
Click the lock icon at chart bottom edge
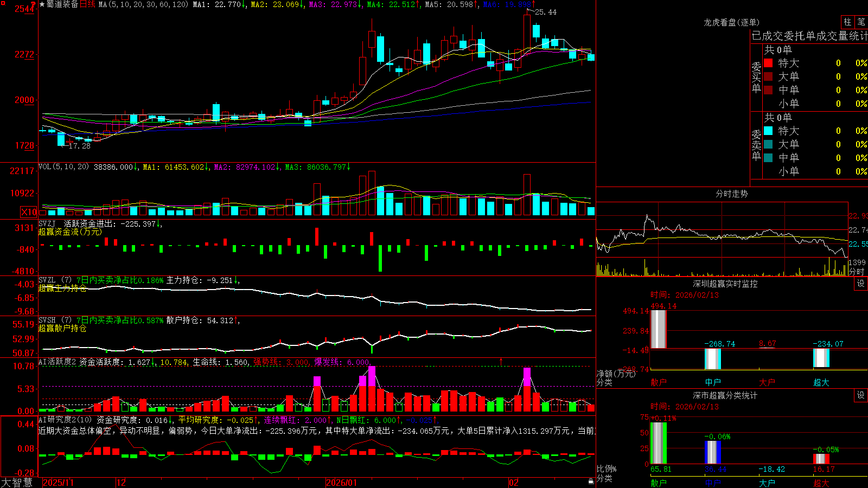(591, 481)
